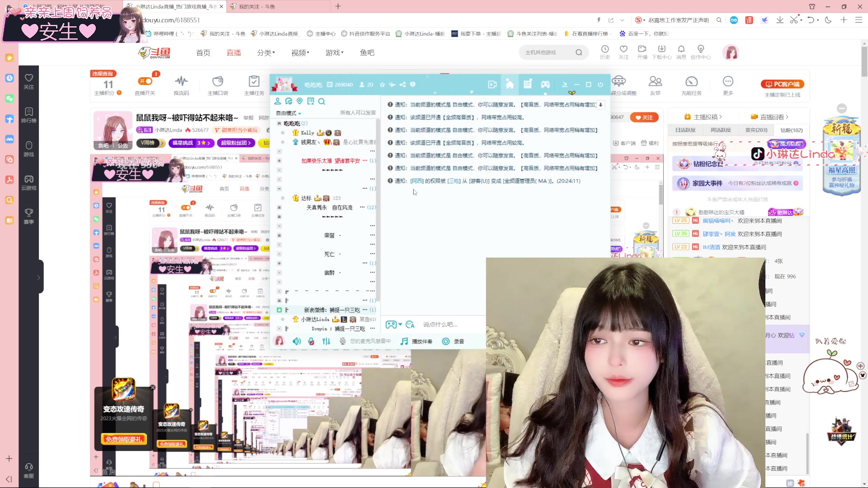Go to 首页 in Douyu navigation
Screen dimensions: 868x488
click(203, 53)
